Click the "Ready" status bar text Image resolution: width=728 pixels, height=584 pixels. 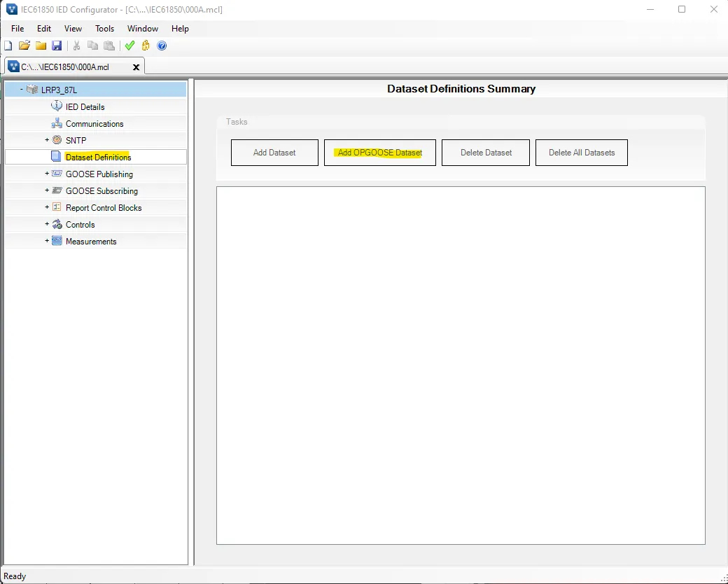pyautogui.click(x=15, y=576)
